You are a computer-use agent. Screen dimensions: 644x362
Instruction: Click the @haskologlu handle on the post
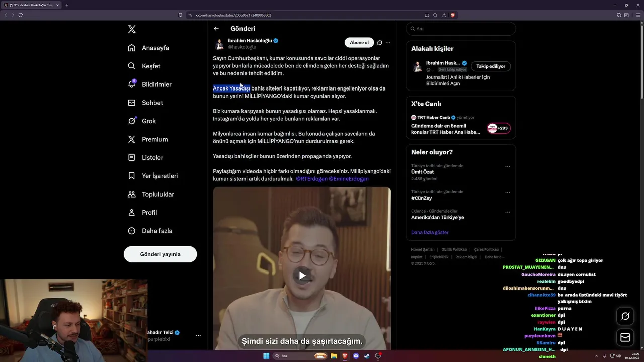click(x=242, y=47)
